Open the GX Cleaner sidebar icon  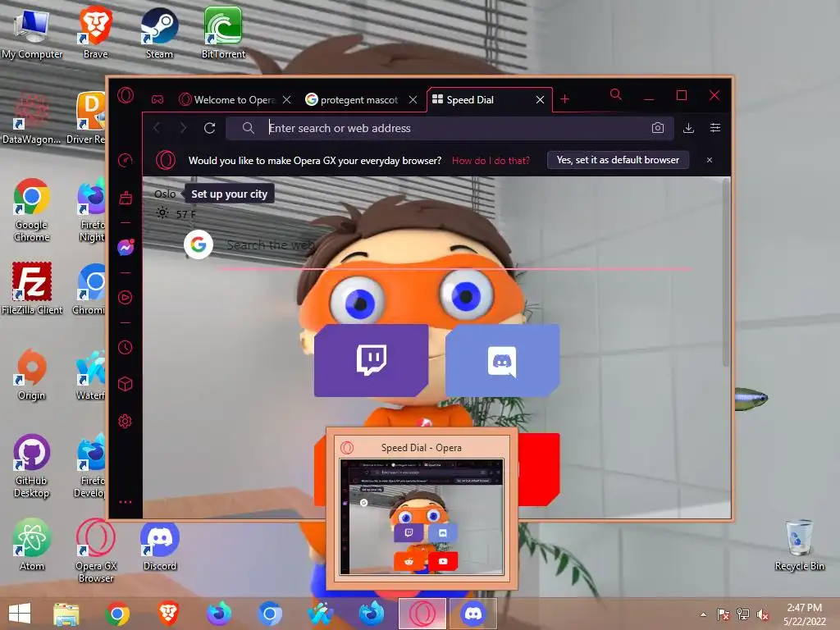pyautogui.click(x=126, y=198)
